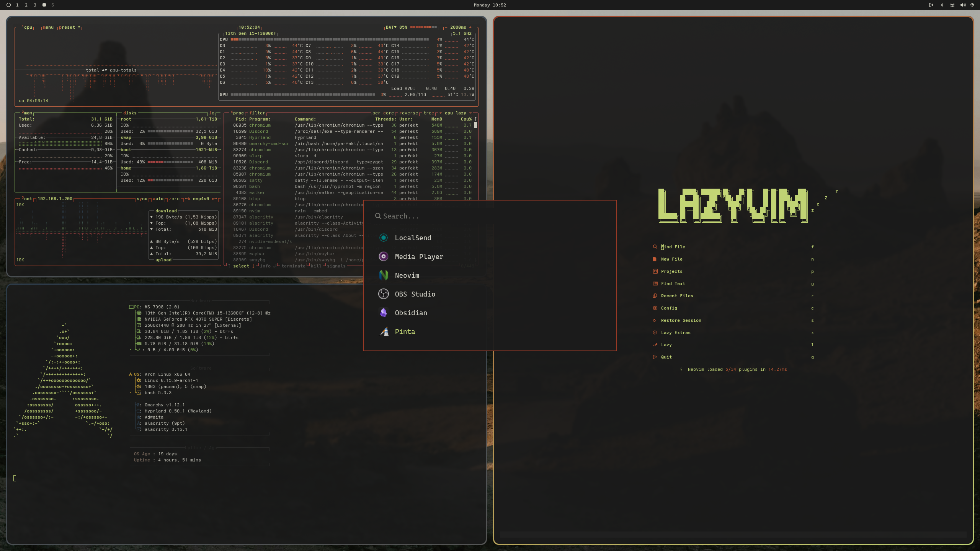The image size is (980, 551).
Task: Increase update interval with plus after 2000ms
Action: pyautogui.click(x=470, y=28)
